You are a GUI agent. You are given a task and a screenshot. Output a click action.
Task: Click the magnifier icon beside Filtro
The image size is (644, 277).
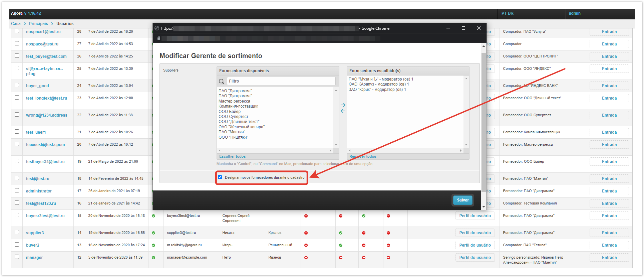coord(221,81)
